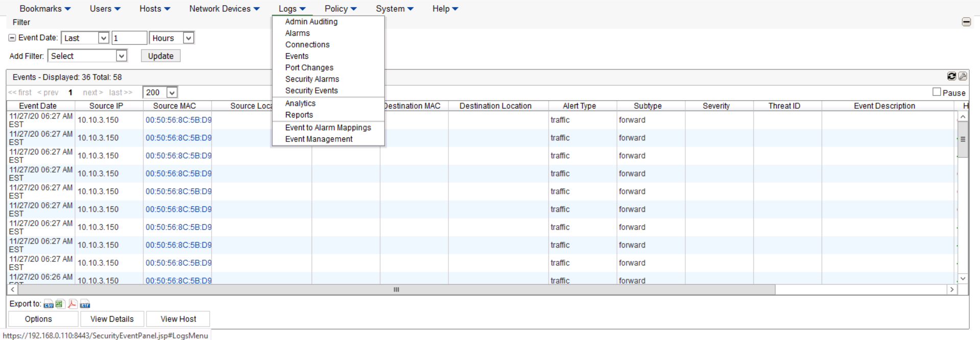Export events to Excel spreadsheet

pos(60,304)
